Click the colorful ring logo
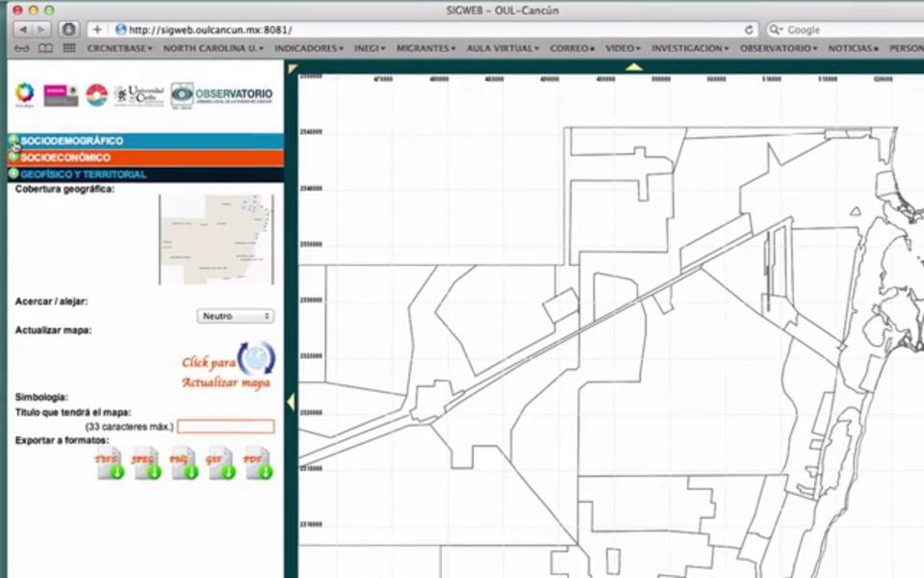The height and width of the screenshot is (578, 924). pos(25,94)
